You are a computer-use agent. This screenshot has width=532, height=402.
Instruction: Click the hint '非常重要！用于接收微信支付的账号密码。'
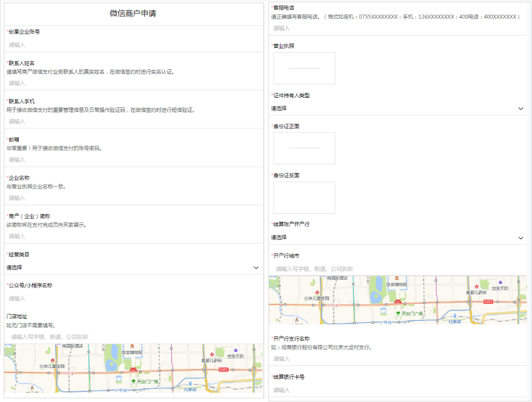[x=54, y=148]
